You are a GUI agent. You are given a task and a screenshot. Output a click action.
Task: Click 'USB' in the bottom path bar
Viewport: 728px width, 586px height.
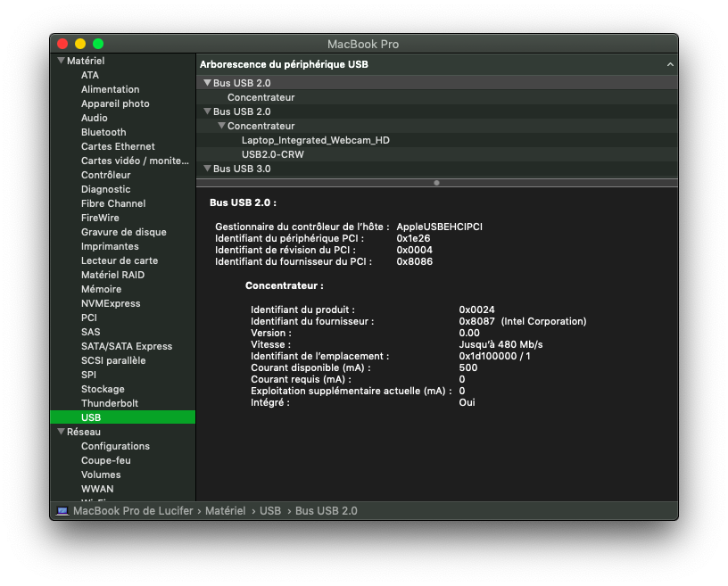click(x=270, y=511)
